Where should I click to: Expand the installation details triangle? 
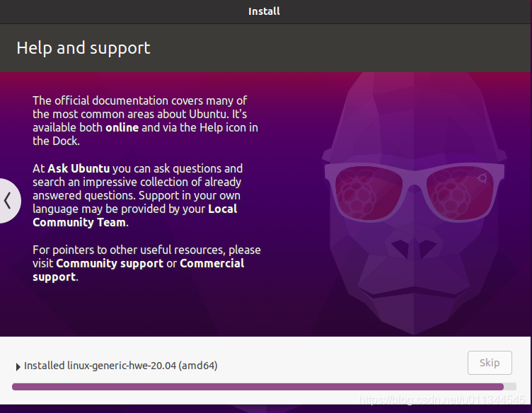(x=18, y=366)
